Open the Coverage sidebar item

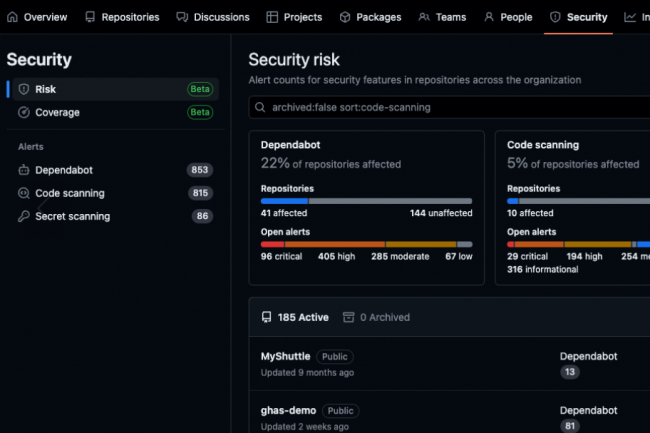(x=57, y=112)
